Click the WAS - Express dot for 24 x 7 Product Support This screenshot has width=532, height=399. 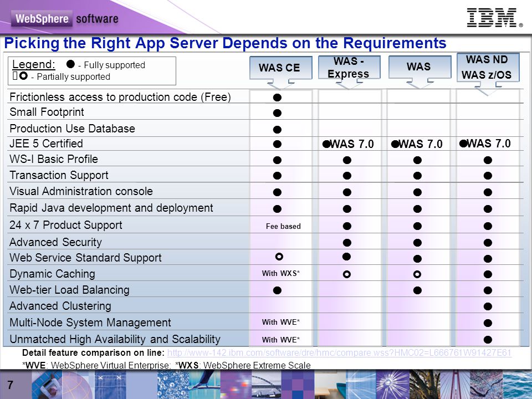(347, 226)
